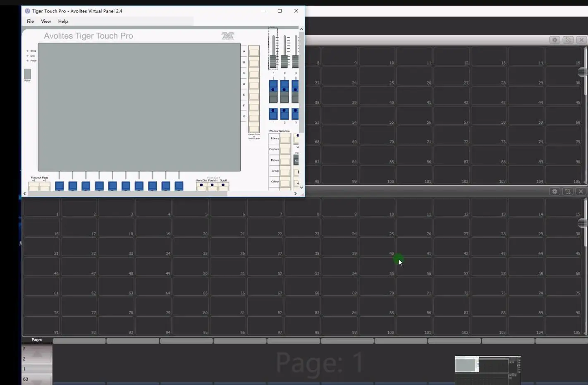
Task: Click the gear icon on the lower grid window
Action: tap(555, 191)
